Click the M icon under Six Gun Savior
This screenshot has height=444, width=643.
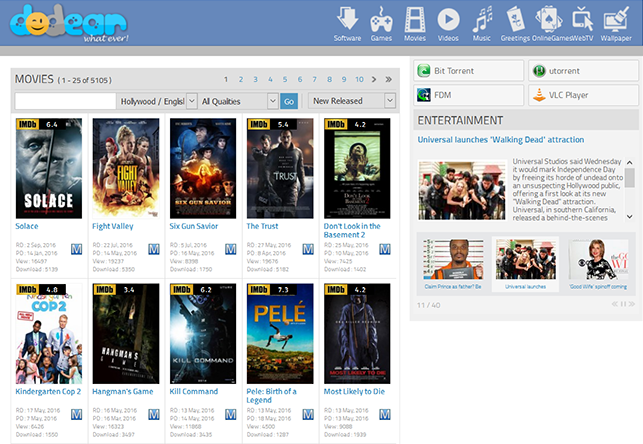pos(231,249)
